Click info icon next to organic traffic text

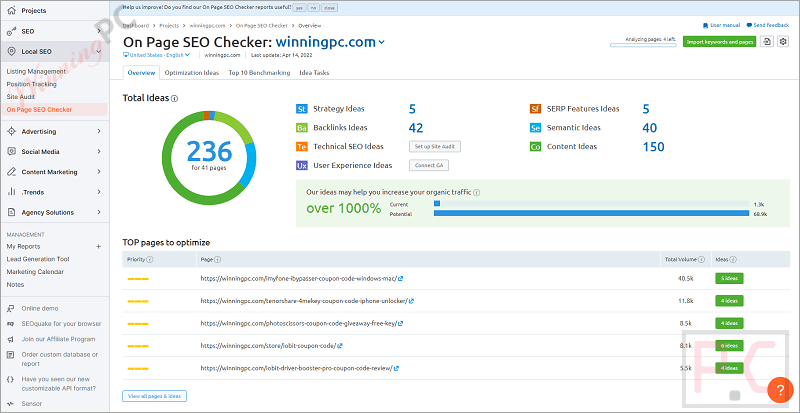[477, 193]
